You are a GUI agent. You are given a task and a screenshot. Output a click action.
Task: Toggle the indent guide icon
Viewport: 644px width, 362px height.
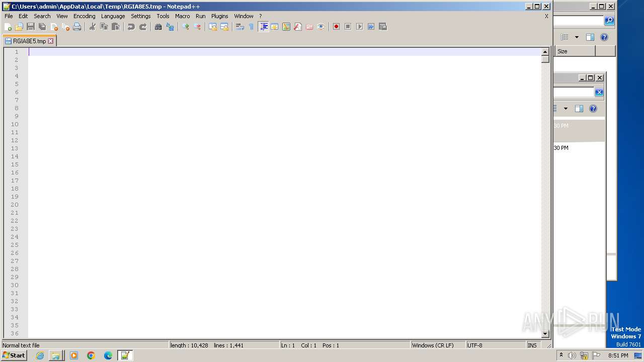(263, 27)
